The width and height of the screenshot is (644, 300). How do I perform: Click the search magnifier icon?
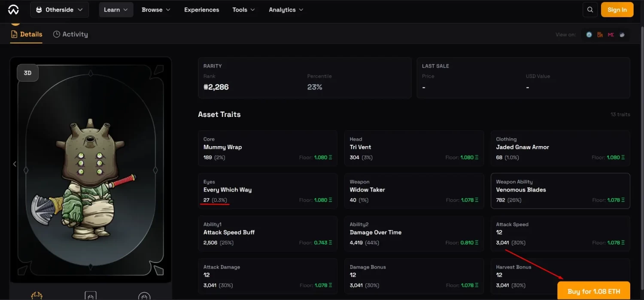(x=590, y=10)
